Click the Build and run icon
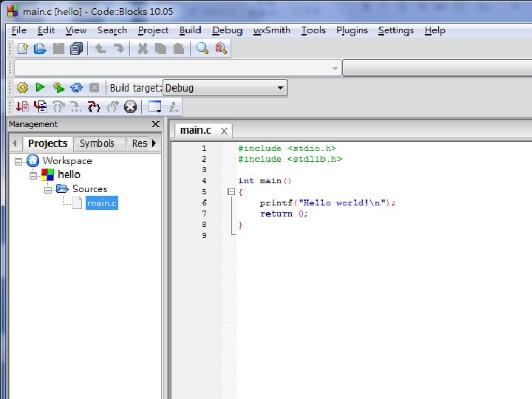Image resolution: width=532 pixels, height=399 pixels. (x=58, y=88)
